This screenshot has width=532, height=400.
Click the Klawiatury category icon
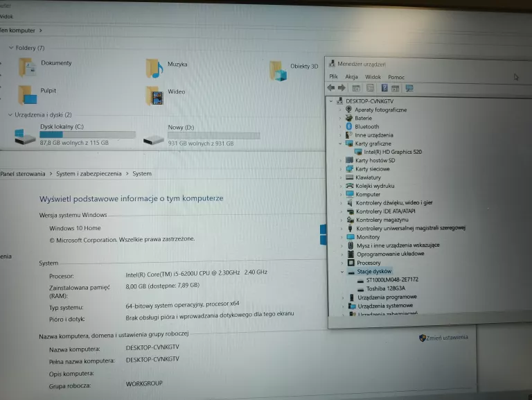coord(349,177)
